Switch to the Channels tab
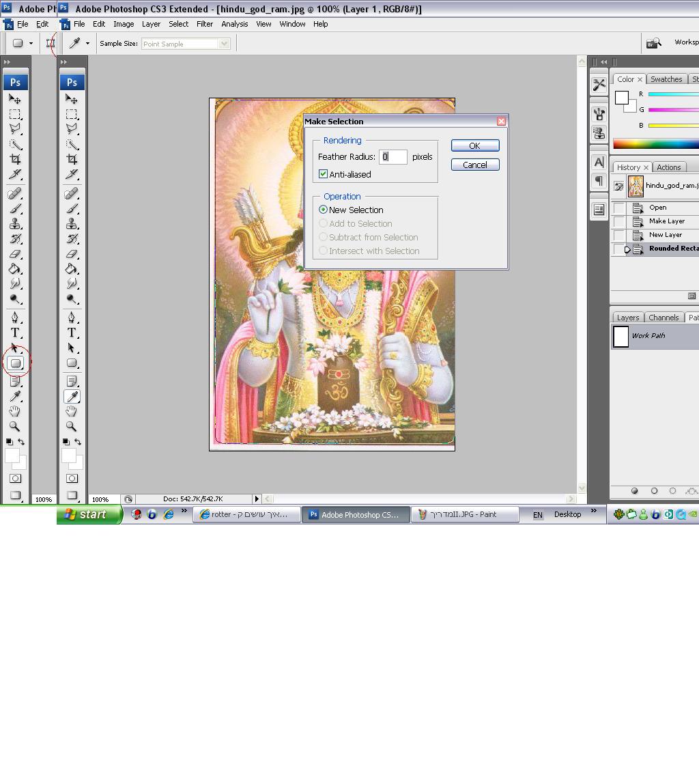Viewport: 699px width, 784px height. [x=663, y=318]
